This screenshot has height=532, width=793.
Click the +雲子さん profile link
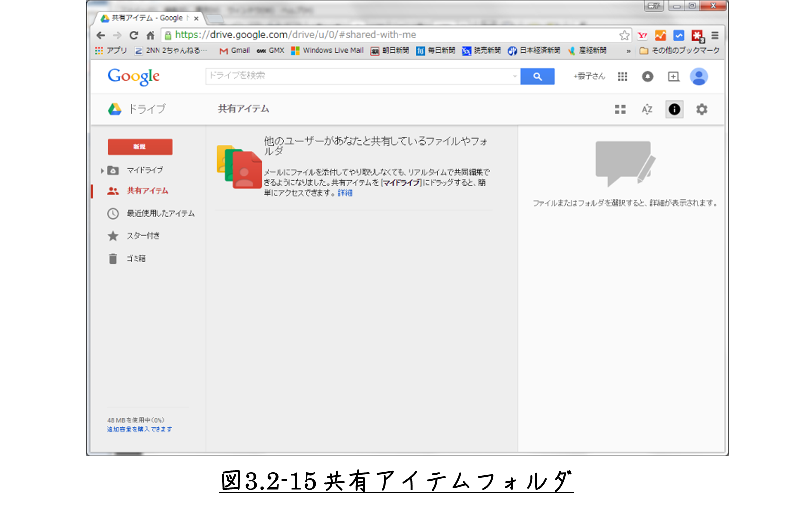click(589, 76)
